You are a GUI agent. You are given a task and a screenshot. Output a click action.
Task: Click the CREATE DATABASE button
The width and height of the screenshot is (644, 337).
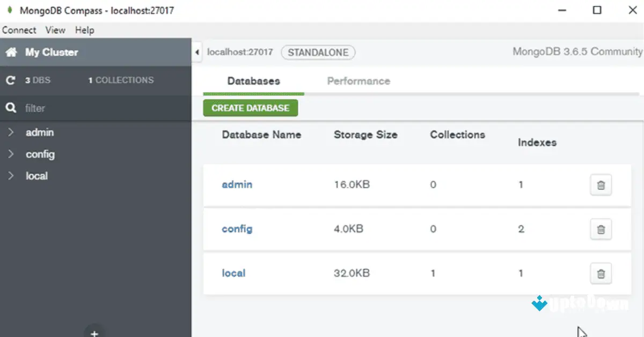pos(250,107)
